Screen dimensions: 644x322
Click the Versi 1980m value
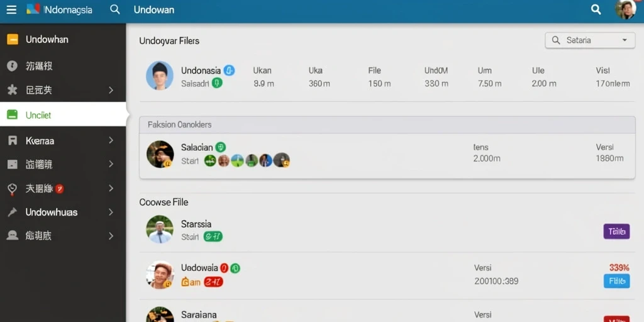pyautogui.click(x=609, y=158)
